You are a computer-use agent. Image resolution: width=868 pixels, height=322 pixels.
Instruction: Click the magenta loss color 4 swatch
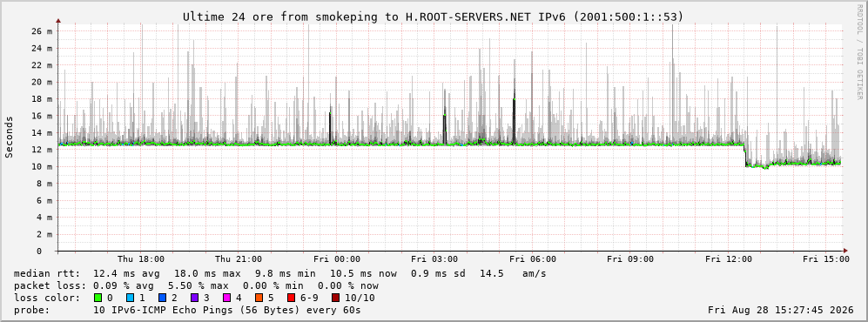point(227,298)
